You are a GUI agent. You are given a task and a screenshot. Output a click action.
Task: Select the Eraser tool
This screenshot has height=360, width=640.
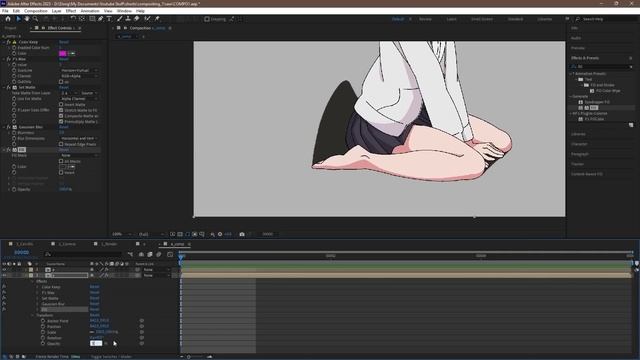pos(137,19)
